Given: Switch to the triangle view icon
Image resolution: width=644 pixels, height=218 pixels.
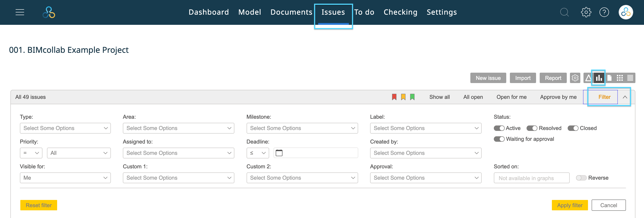Looking at the screenshot, I should [588, 78].
